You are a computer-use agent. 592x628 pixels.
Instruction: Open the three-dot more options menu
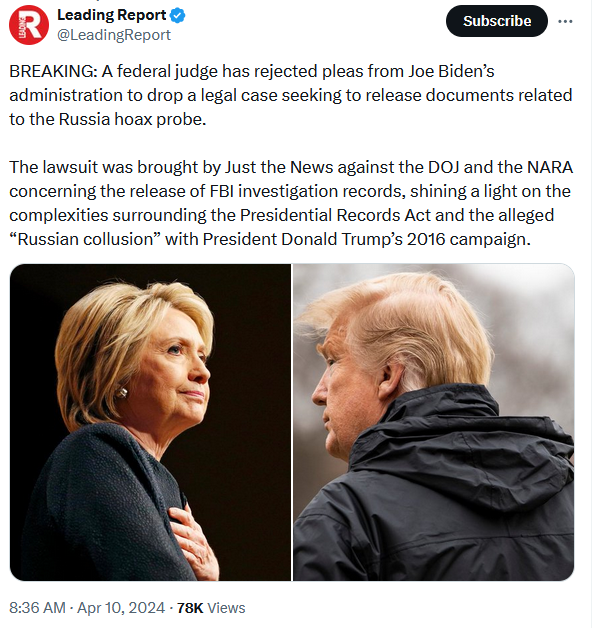(565, 21)
